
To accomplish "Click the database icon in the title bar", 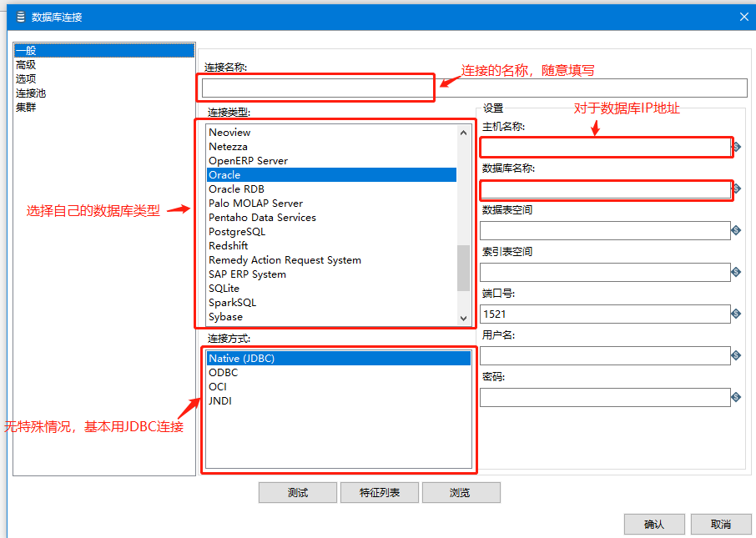I will click(21, 18).
